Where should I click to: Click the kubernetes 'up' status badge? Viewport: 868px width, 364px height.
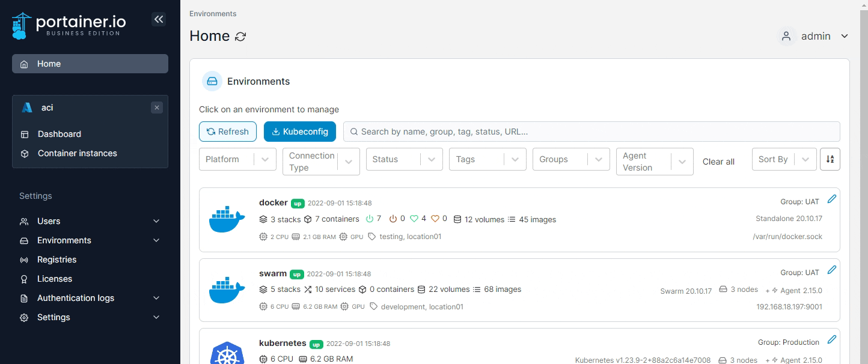[x=316, y=344]
